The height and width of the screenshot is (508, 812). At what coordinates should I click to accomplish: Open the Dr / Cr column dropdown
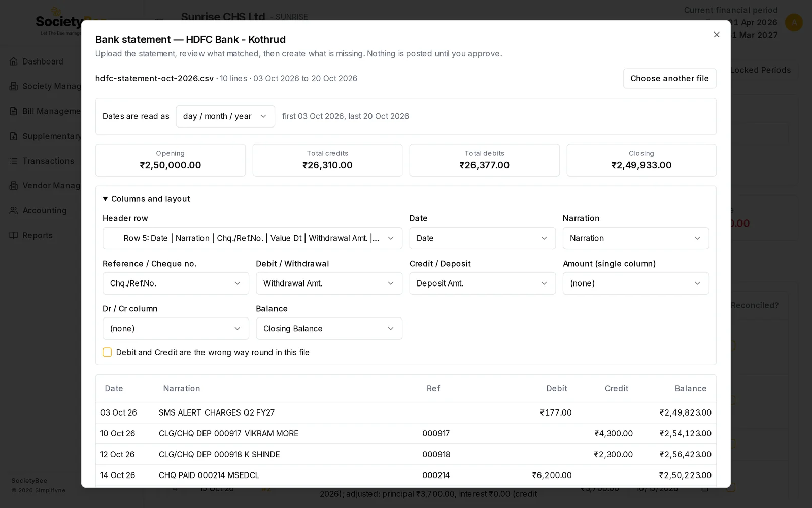pyautogui.click(x=176, y=329)
